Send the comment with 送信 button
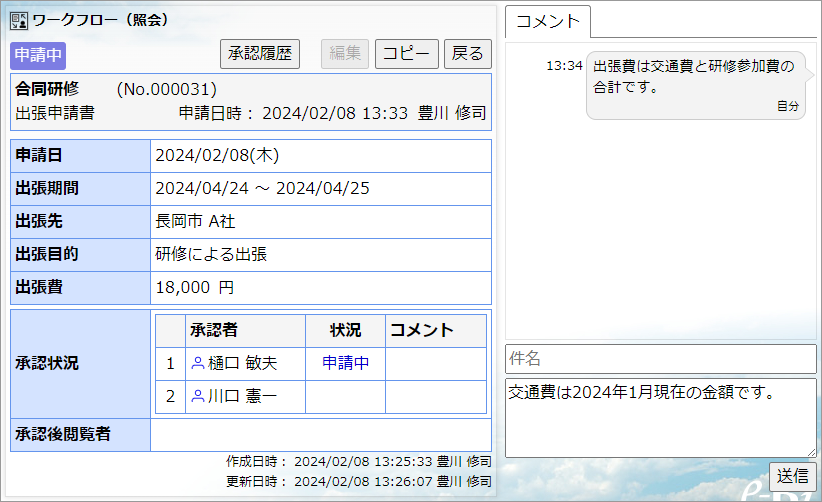 (x=792, y=476)
